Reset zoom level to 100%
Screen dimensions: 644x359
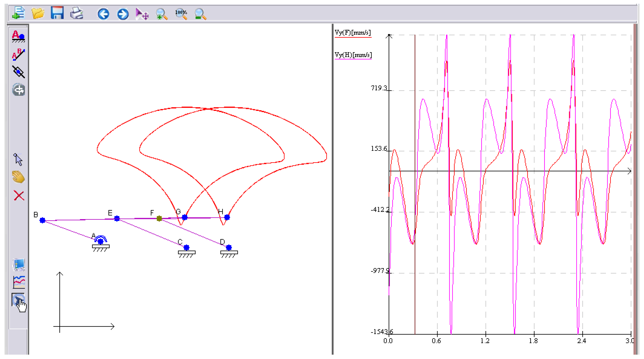point(181,14)
